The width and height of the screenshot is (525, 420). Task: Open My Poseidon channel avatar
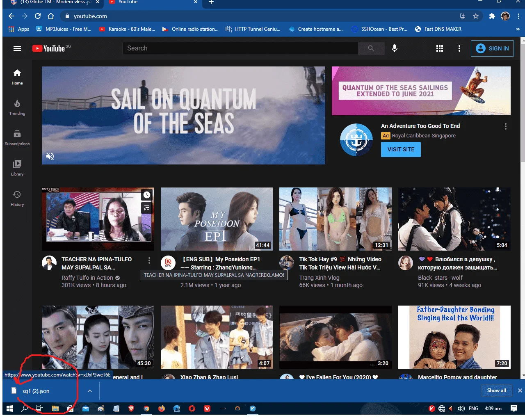point(168,262)
